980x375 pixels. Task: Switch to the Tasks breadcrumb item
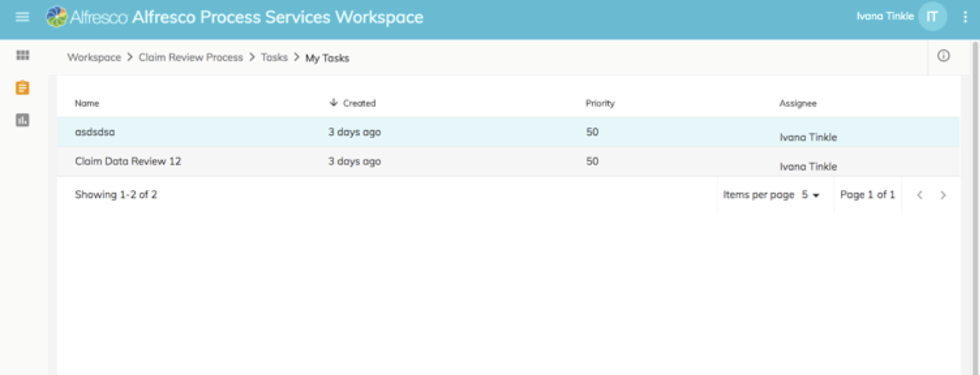274,57
